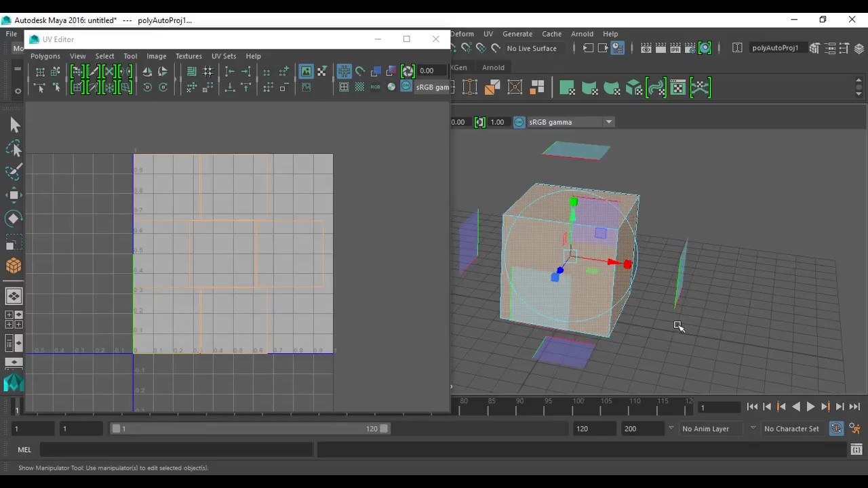Click the time range slider bar
The height and width of the screenshot is (488, 868).
tap(250, 428)
